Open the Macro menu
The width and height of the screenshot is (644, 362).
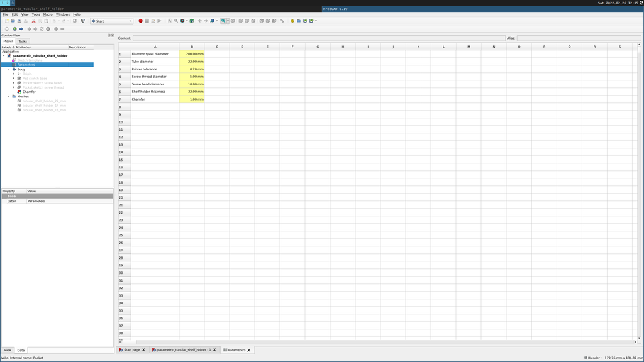[x=48, y=14]
